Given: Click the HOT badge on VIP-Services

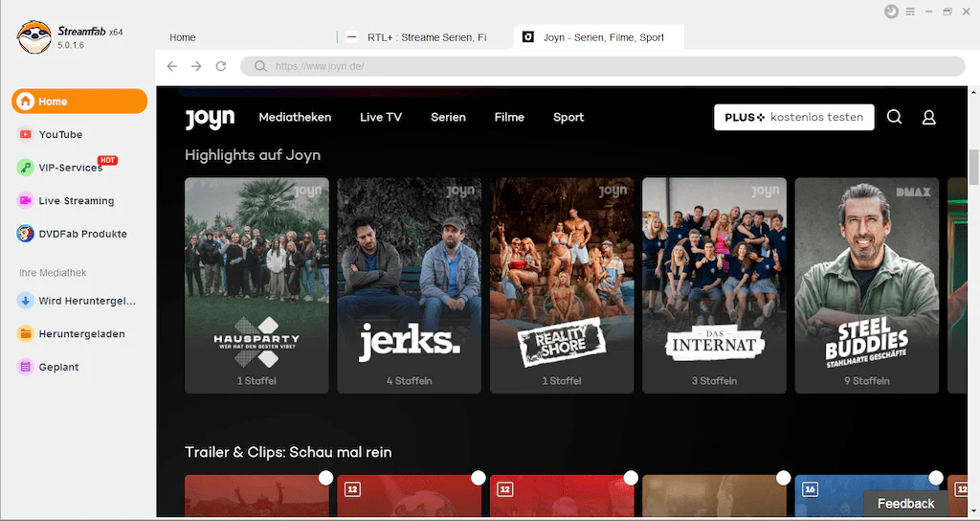Looking at the screenshot, I should 107,160.
